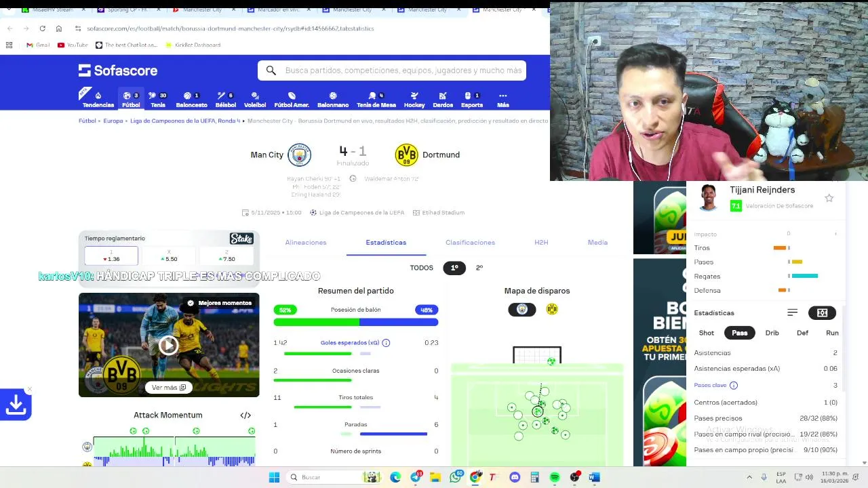The height and width of the screenshot is (488, 868).
Task: Click the sofascore.com address bar
Action: pyautogui.click(x=231, y=28)
